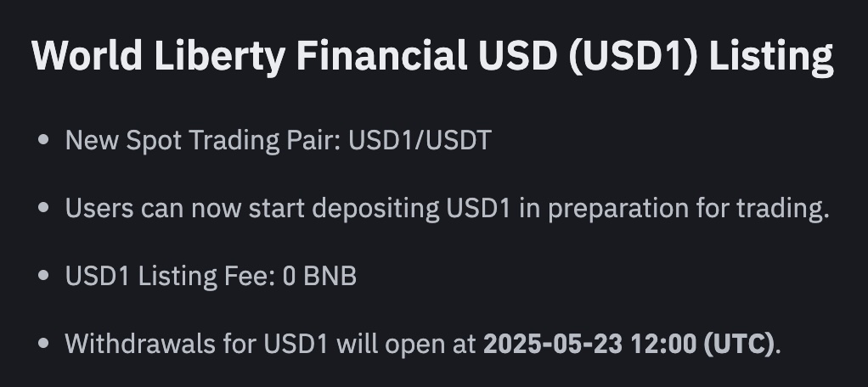868x387 pixels.
Task: Click the bold time "12:00"
Action: point(663,344)
